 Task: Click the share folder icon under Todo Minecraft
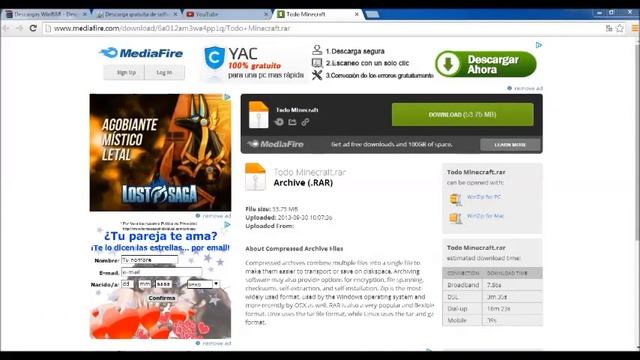(292, 122)
